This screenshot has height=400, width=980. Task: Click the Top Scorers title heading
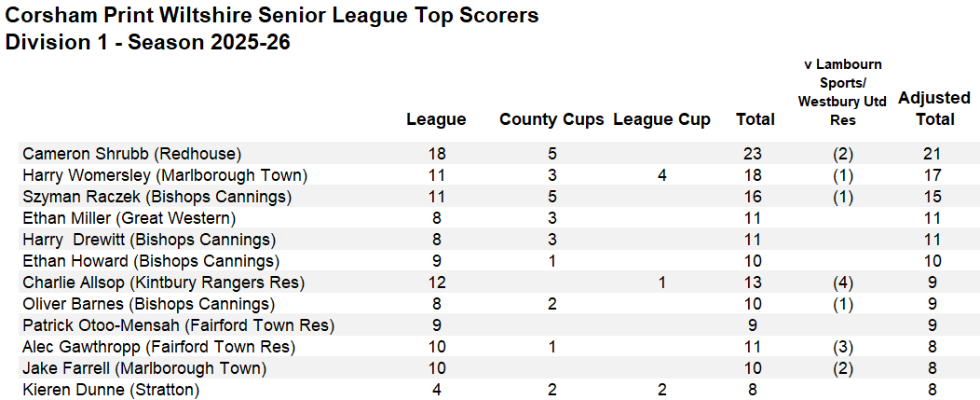(x=272, y=16)
